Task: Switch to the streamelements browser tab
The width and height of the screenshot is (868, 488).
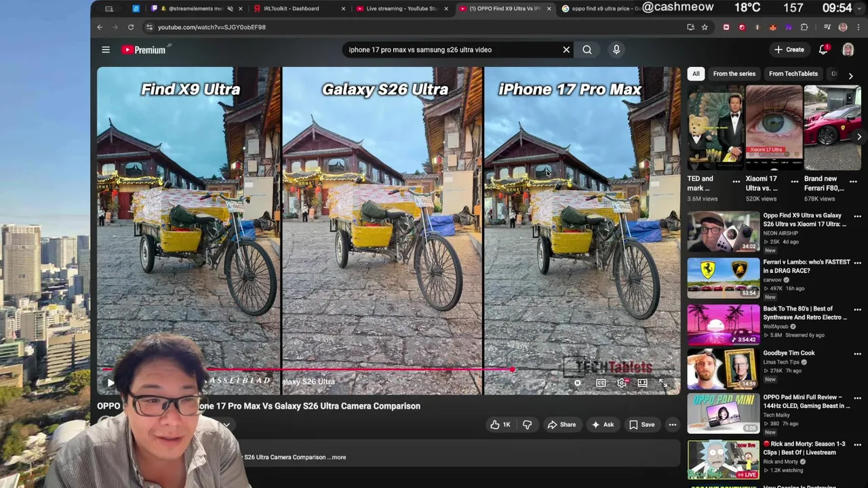Action: [x=195, y=9]
